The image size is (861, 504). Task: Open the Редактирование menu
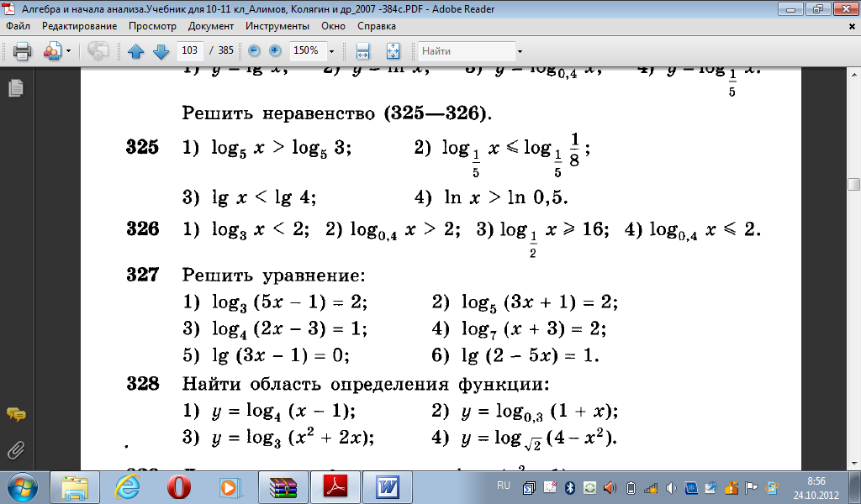[x=79, y=26]
